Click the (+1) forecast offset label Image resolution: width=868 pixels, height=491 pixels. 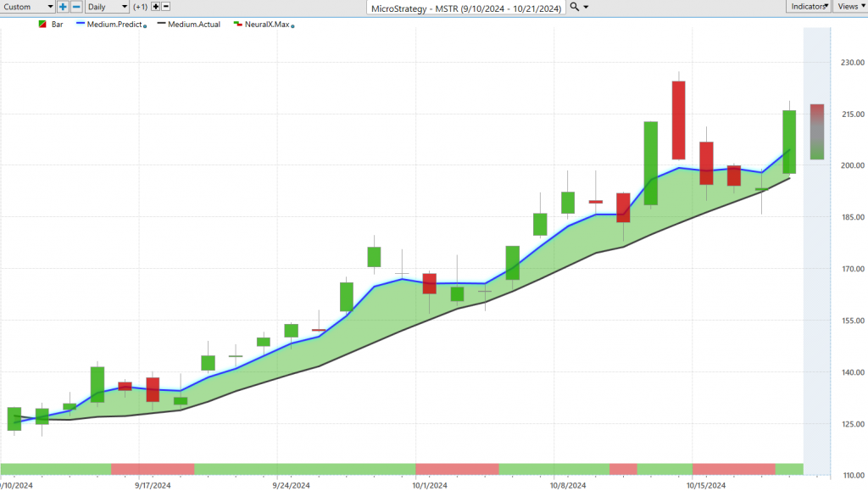click(x=140, y=7)
